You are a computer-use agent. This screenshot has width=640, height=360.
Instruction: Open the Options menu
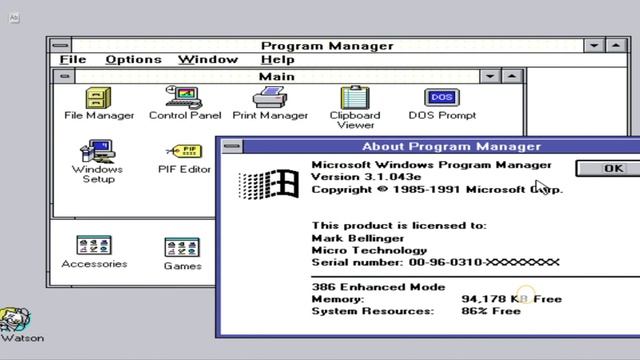133,60
